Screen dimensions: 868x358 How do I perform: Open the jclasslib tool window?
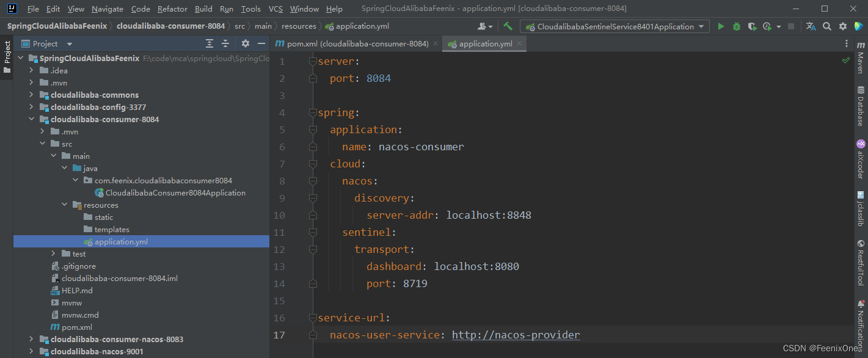click(x=861, y=208)
